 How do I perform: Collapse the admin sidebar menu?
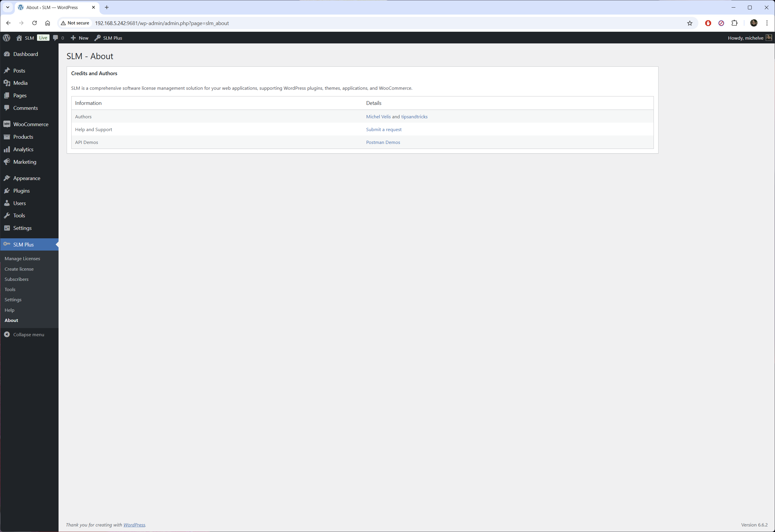(28, 334)
